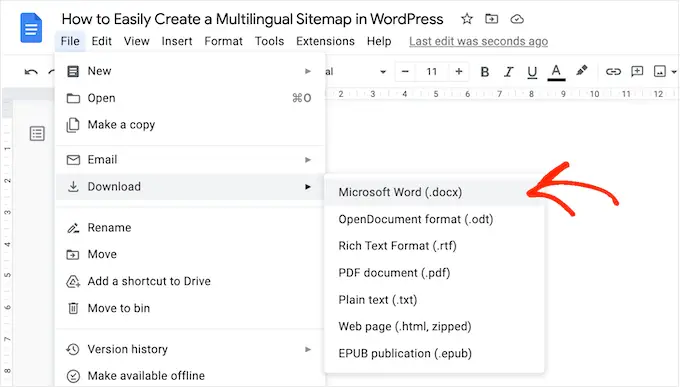Star this document
Viewport: 680px width, 387px height.
pos(467,19)
